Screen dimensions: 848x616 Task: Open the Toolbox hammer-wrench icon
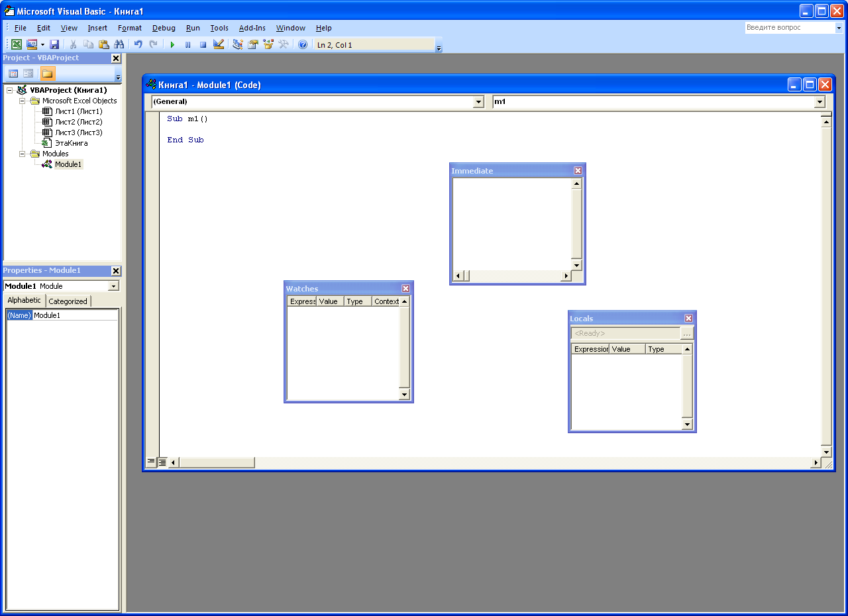click(284, 44)
